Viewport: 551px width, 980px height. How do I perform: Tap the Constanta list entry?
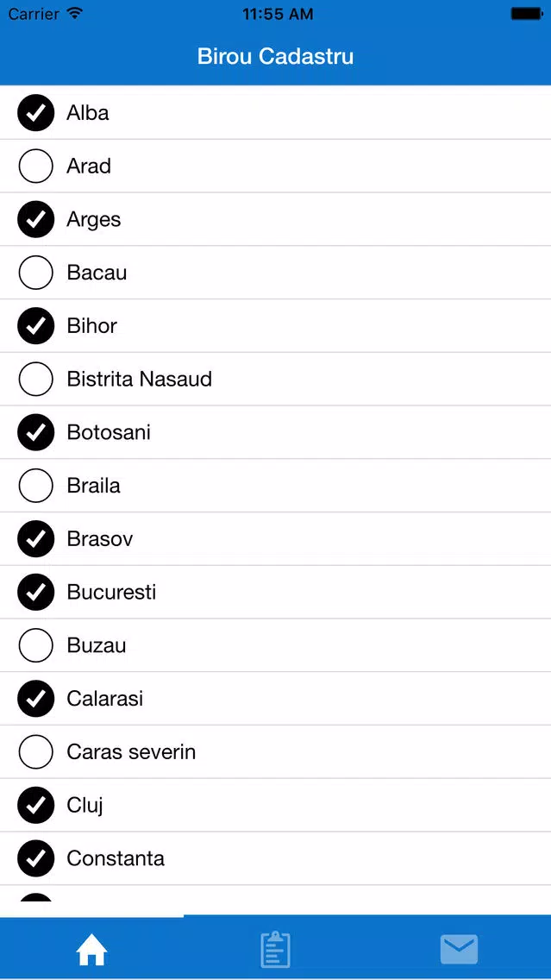[276, 858]
